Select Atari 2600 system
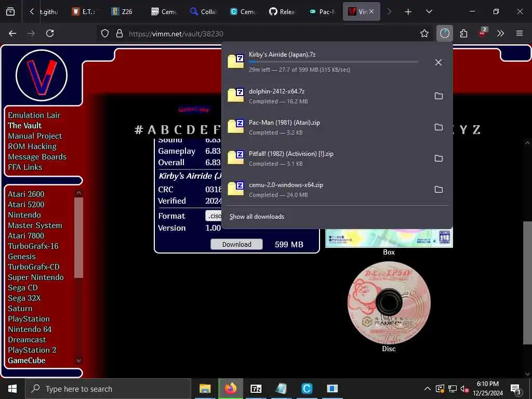 point(26,194)
